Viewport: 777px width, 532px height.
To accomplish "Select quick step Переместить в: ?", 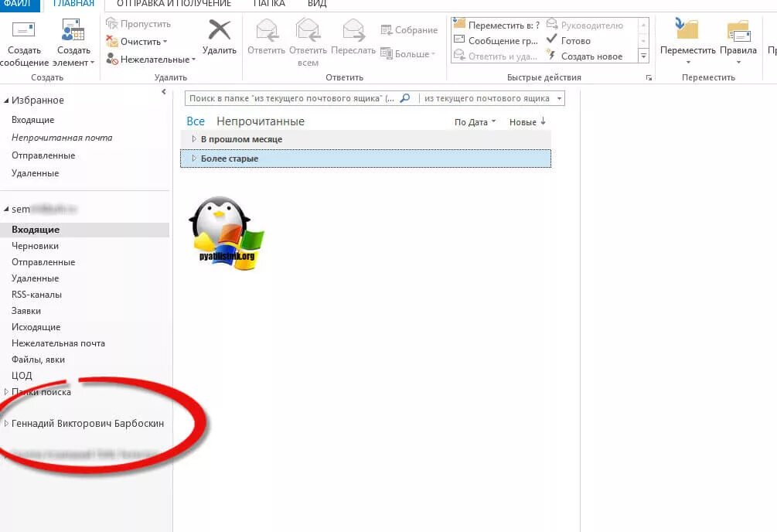I will tap(497, 25).
